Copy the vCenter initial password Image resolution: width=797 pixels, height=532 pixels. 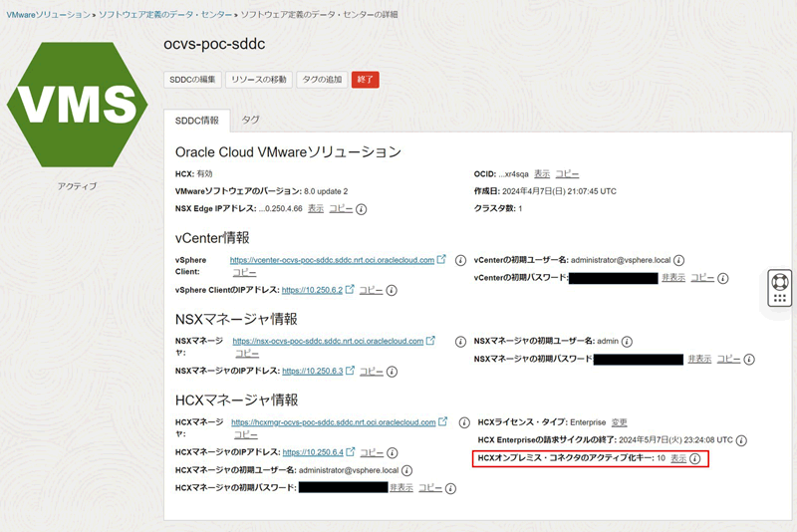(702, 277)
